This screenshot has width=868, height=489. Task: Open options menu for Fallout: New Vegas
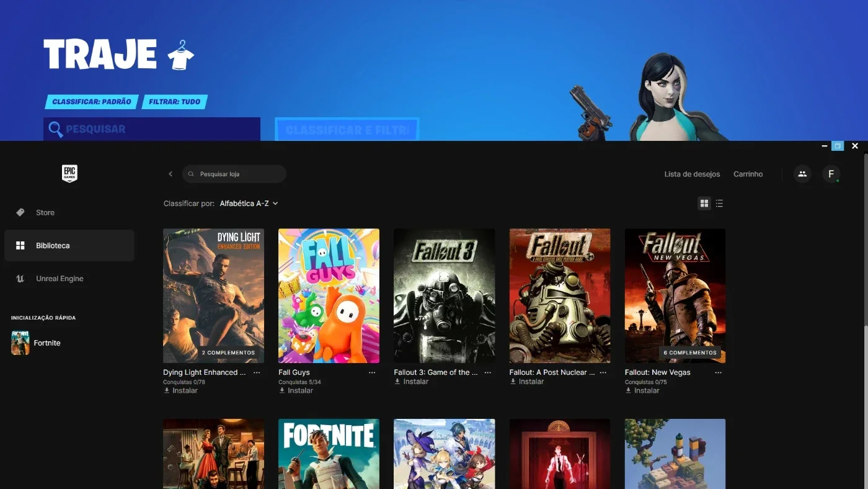click(719, 373)
